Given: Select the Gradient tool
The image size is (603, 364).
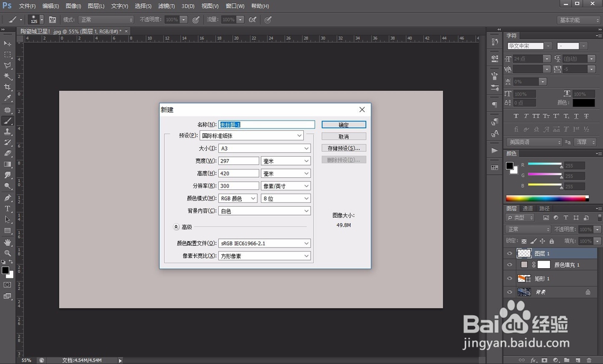Looking at the screenshot, I should pos(7,164).
